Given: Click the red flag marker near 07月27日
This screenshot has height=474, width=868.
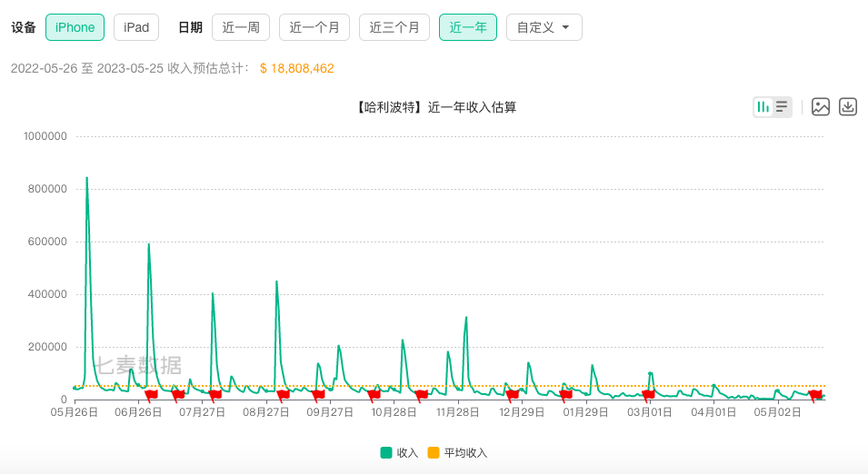Looking at the screenshot, I should click(x=215, y=394).
